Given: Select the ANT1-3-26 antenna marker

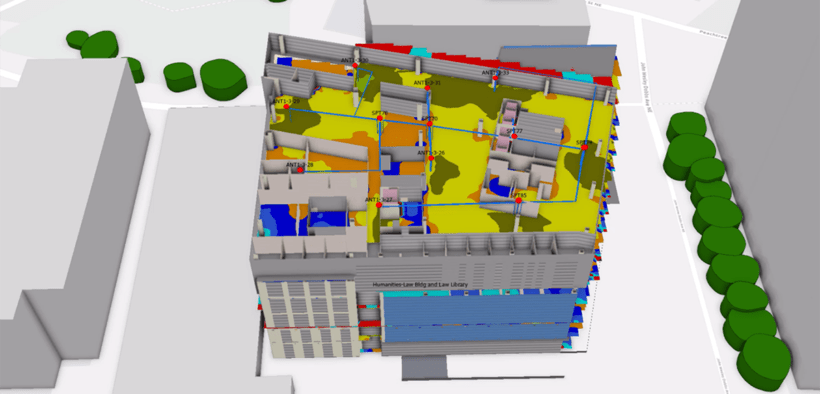Looking at the screenshot, I should (x=431, y=158).
